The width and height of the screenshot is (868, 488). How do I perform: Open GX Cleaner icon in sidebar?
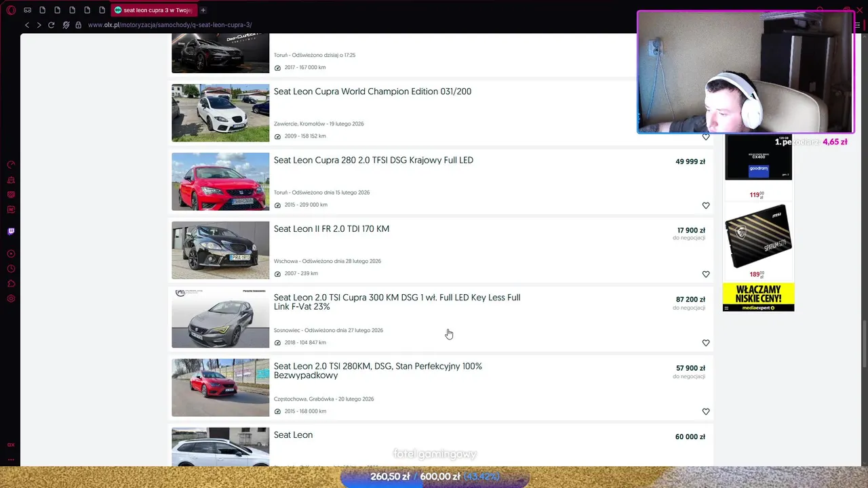pyautogui.click(x=11, y=180)
